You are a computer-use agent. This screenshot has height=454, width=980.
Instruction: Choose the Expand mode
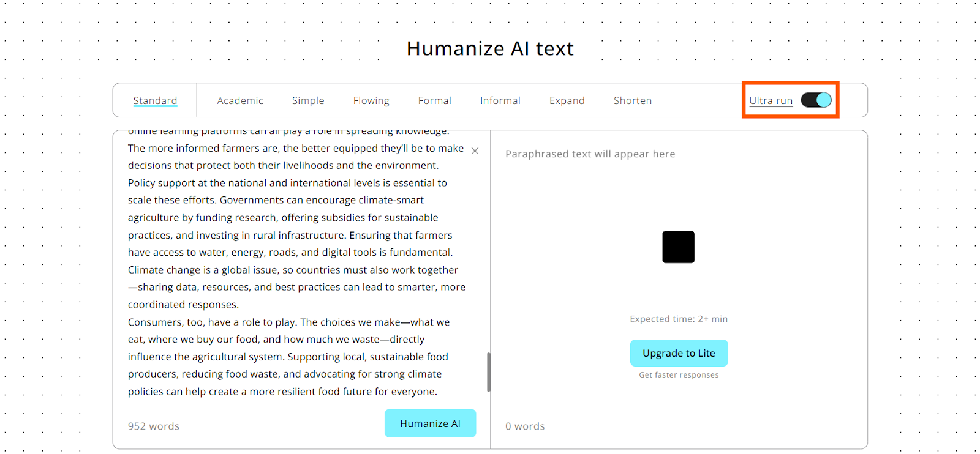point(567,100)
